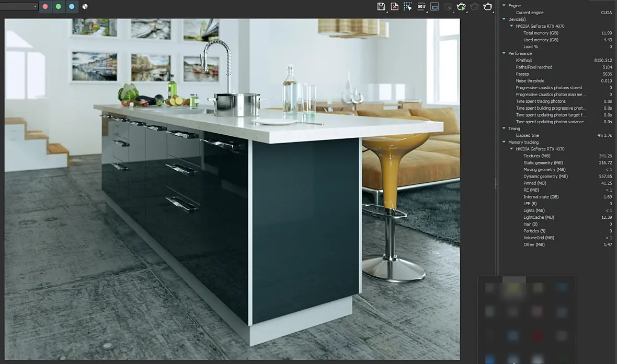Start interactive rendering with the teapot play icon
The height and width of the screenshot is (364, 617).
coord(461,6)
